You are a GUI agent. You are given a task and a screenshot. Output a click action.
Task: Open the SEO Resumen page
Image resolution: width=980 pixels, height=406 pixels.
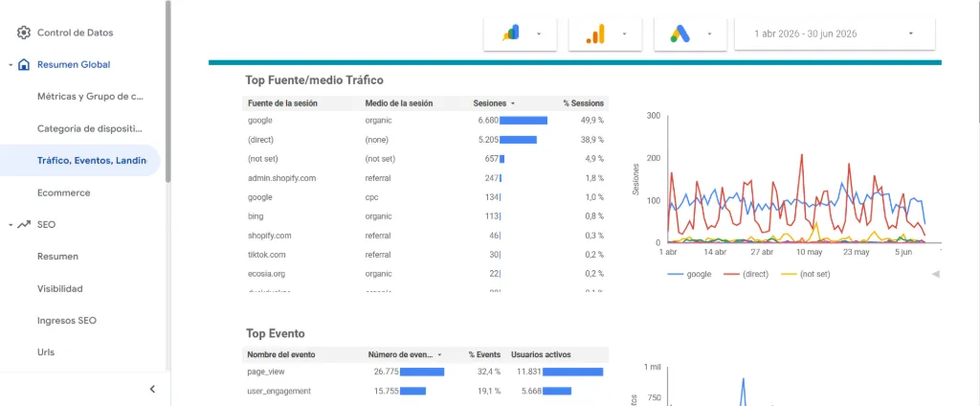tap(57, 257)
